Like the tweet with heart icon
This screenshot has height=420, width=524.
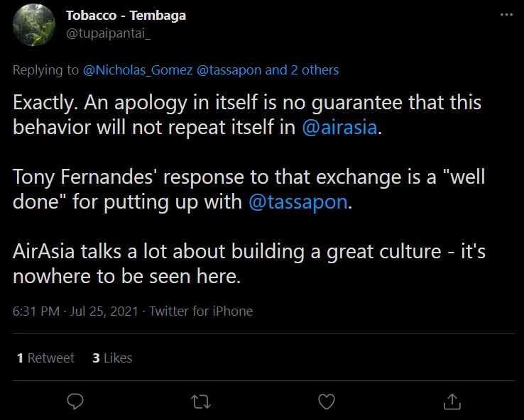326,401
